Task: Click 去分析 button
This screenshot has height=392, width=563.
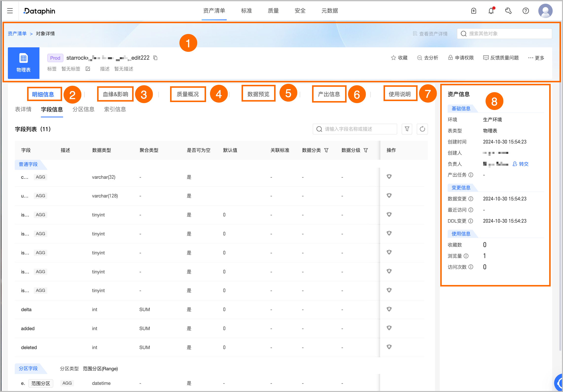Action: click(x=427, y=58)
